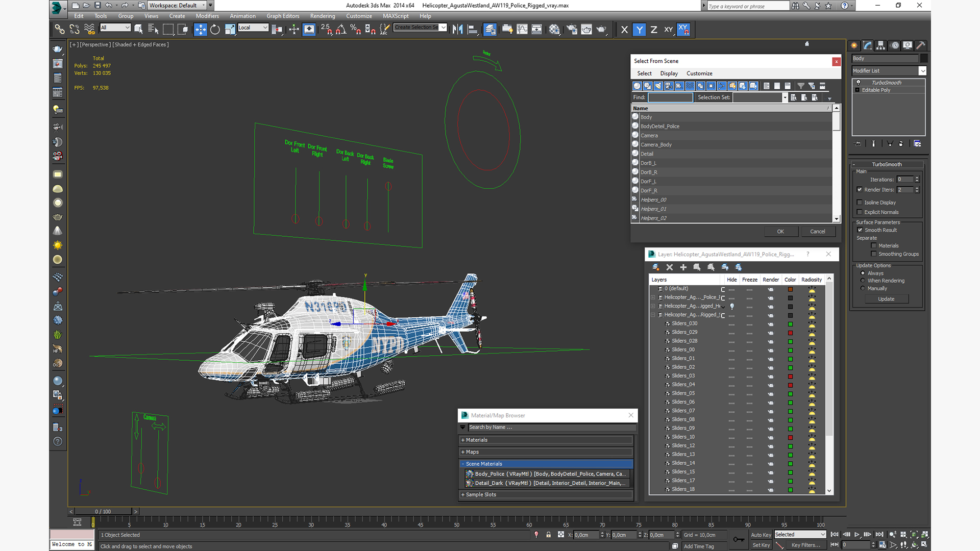The width and height of the screenshot is (980, 551).
Task: Click Create New Layer icon in Layer dialog
Action: click(656, 267)
